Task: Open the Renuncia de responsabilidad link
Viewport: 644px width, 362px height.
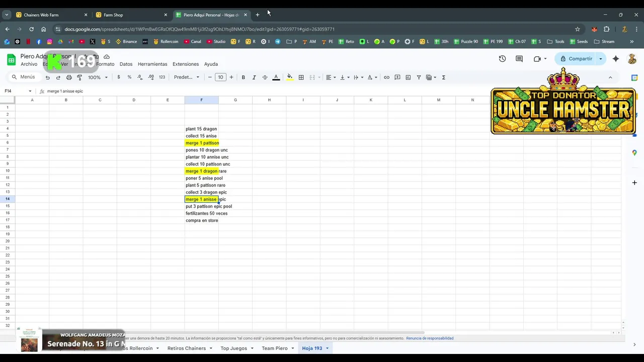Action: (x=430, y=338)
